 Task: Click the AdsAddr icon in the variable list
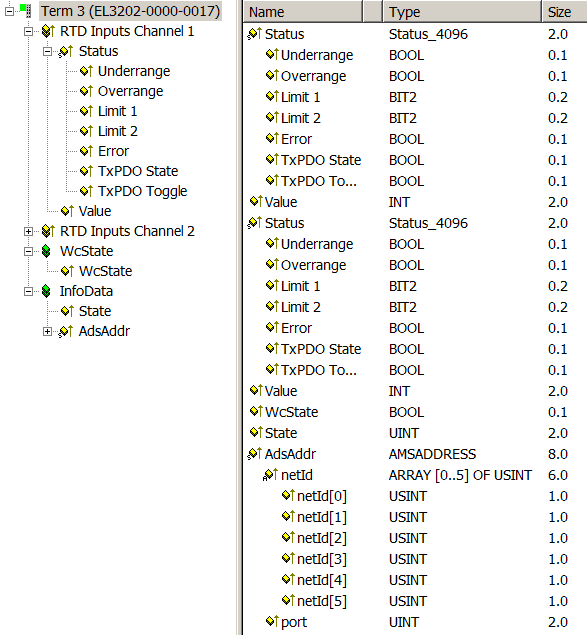[255, 454]
